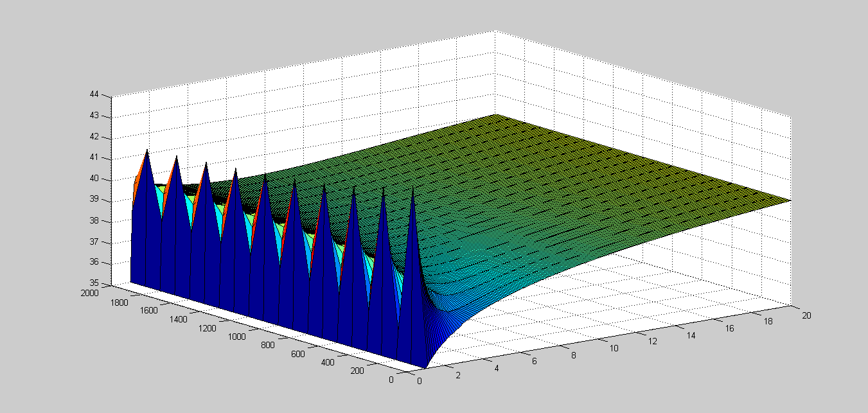Click the "44" tick label on vertical axis
The width and height of the screenshot is (868, 413).
click(x=94, y=94)
